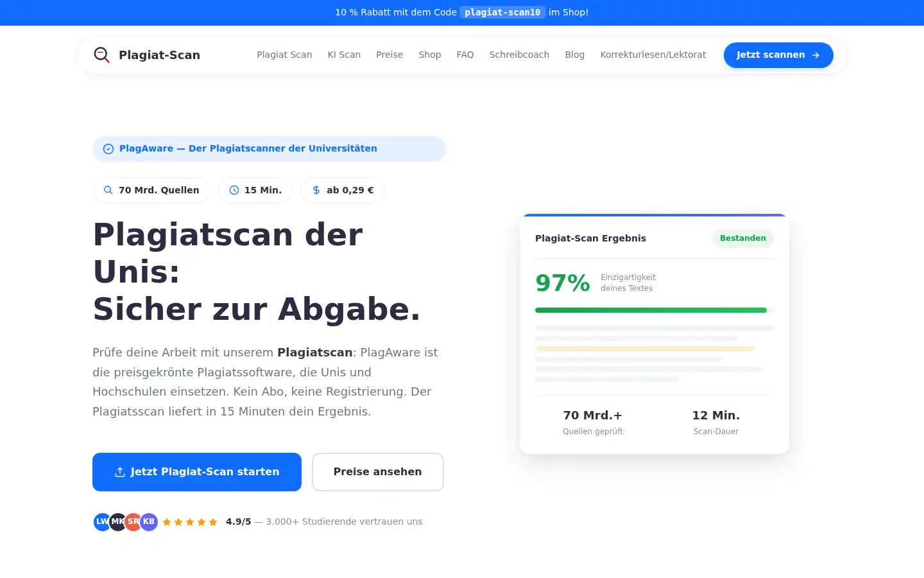Open the Preise menu item
This screenshot has height=578, width=924.
[389, 55]
